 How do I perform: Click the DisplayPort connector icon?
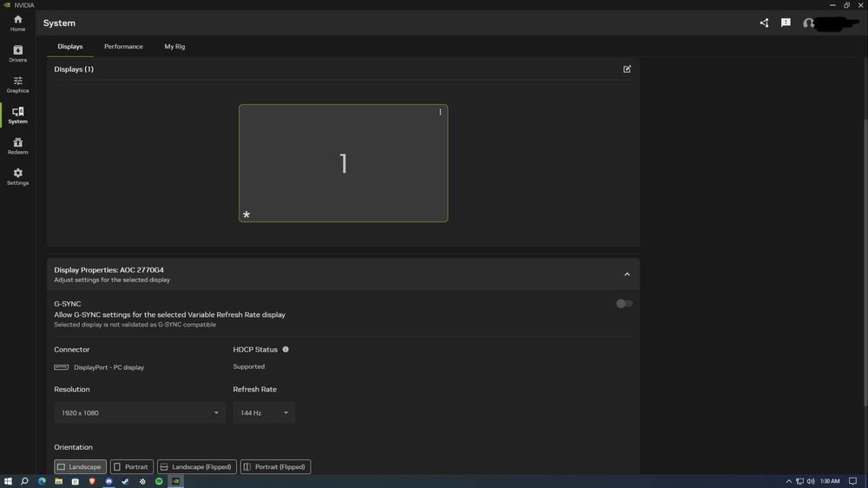coord(62,367)
